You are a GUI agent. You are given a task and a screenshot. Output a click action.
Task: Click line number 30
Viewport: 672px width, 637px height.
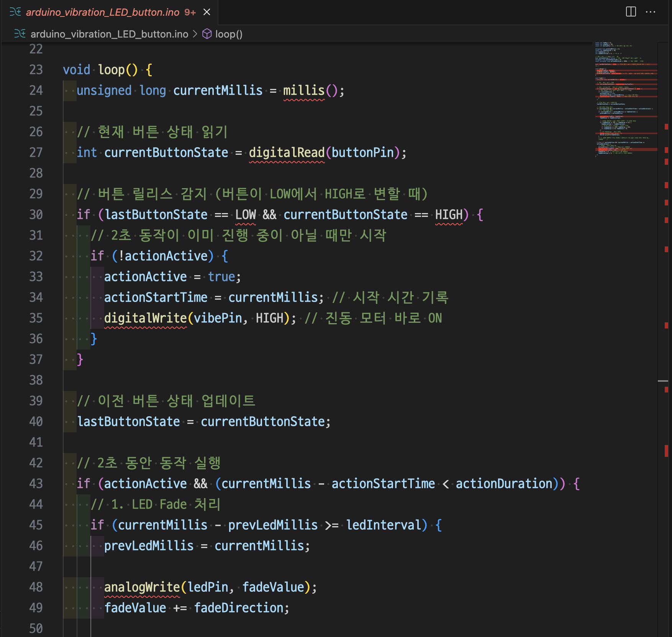pos(36,215)
